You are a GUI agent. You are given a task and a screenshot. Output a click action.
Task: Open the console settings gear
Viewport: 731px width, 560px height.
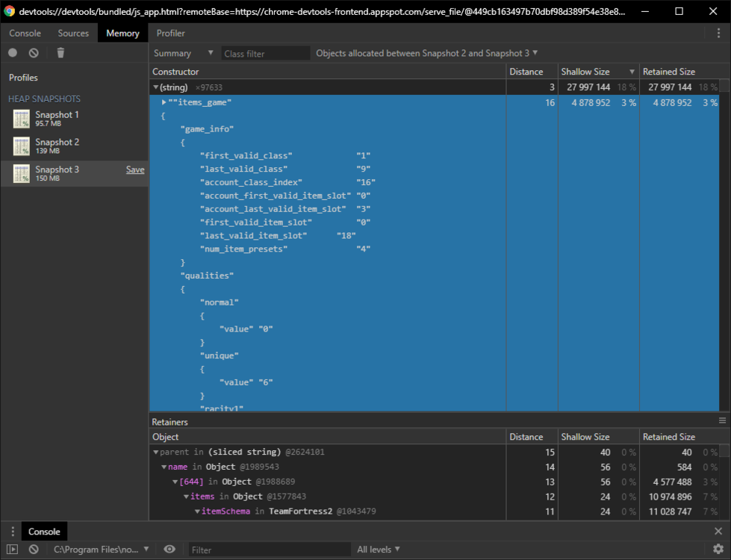718,550
